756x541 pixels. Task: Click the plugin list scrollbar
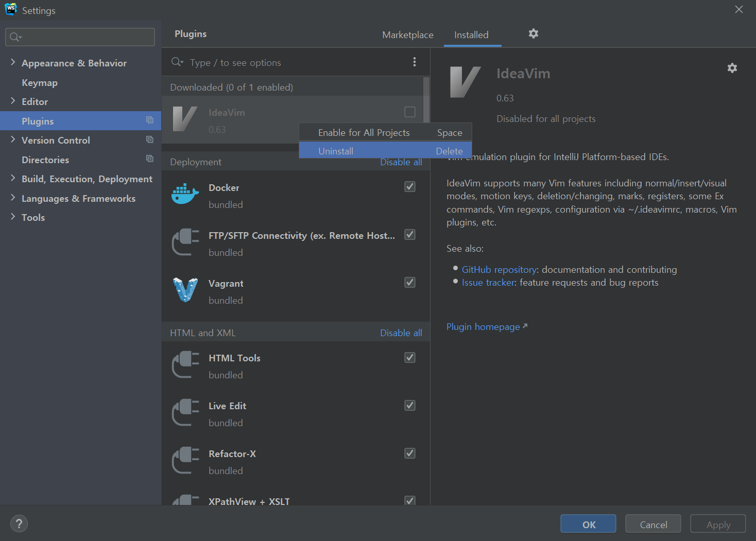(x=426, y=100)
